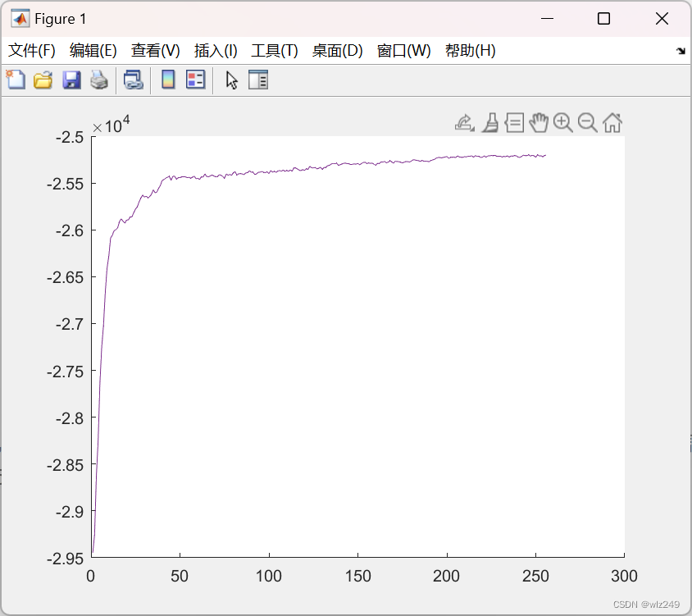Image resolution: width=692 pixels, height=616 pixels.
Task: Activate the pan hand tool
Action: pyautogui.click(x=539, y=123)
